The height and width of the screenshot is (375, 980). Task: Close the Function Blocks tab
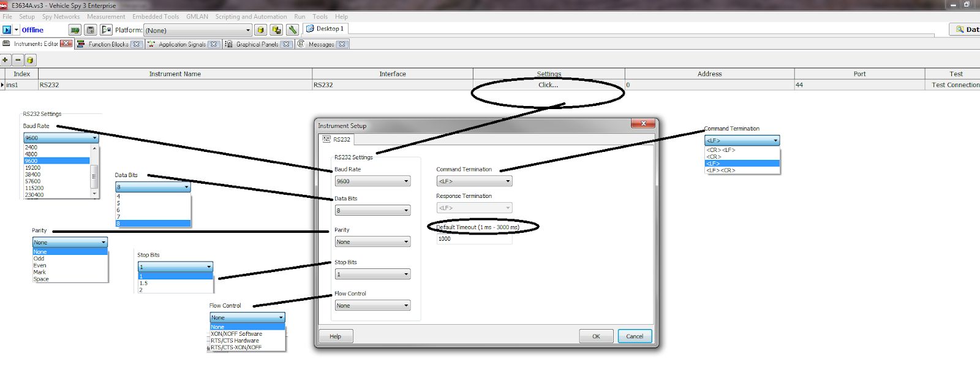137,44
